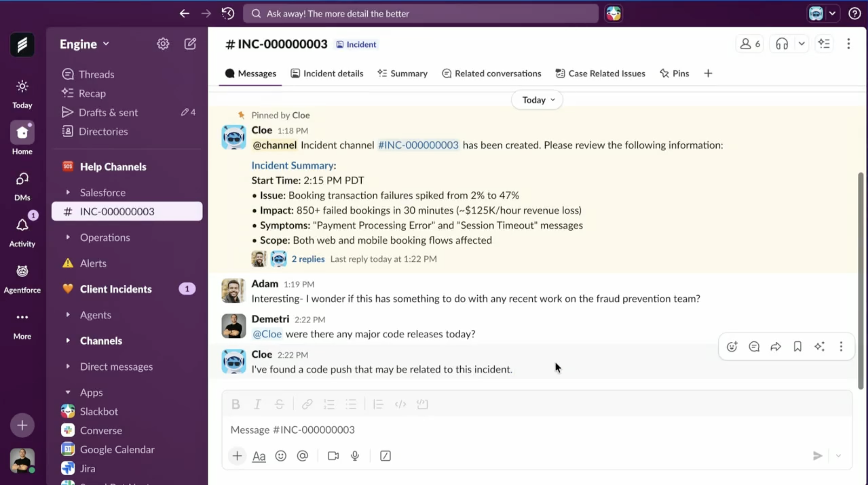The image size is (868, 485).
Task: Open the Today date dropdown
Action: 537,100
